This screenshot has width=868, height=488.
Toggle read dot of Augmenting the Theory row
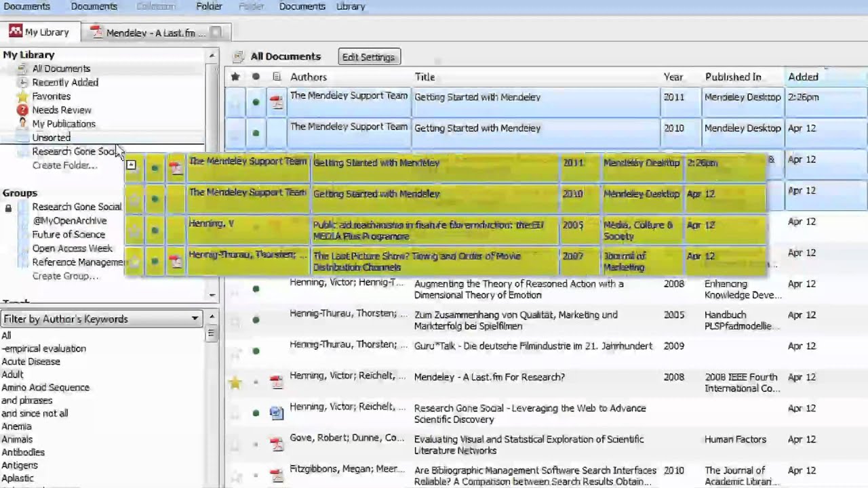click(256, 289)
